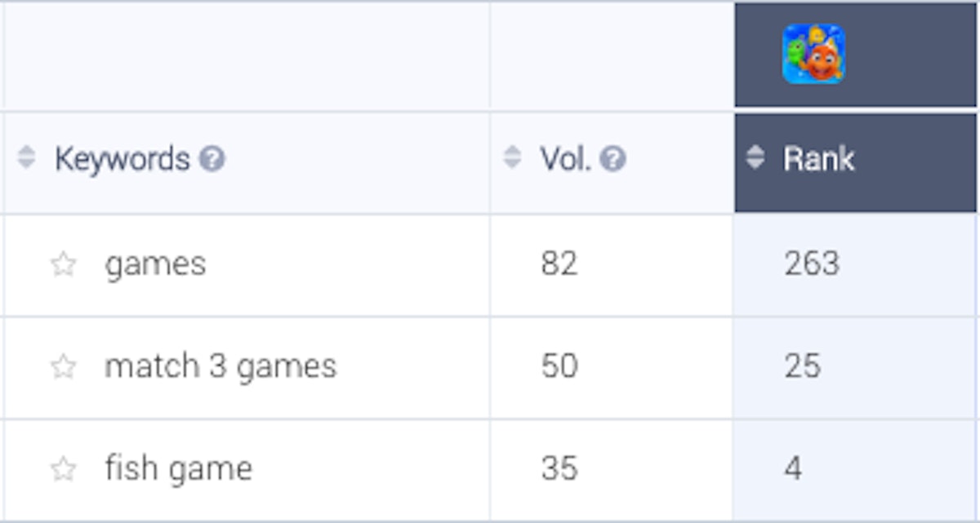Star the 'games' keyword

[x=63, y=264]
